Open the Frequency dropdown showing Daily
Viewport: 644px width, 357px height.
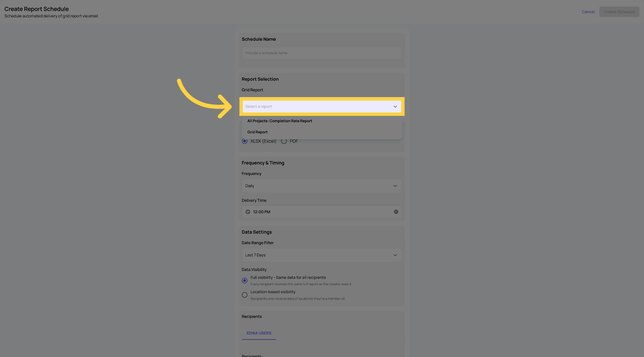(x=322, y=186)
